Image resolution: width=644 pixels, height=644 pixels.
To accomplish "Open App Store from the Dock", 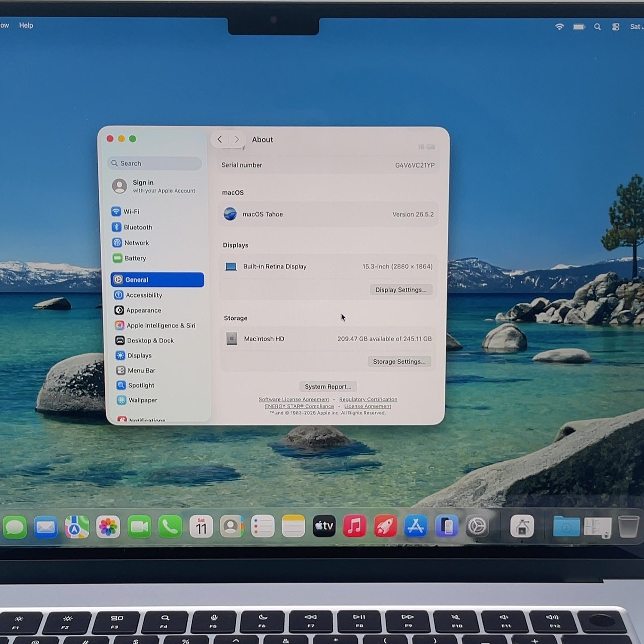I will (x=416, y=526).
